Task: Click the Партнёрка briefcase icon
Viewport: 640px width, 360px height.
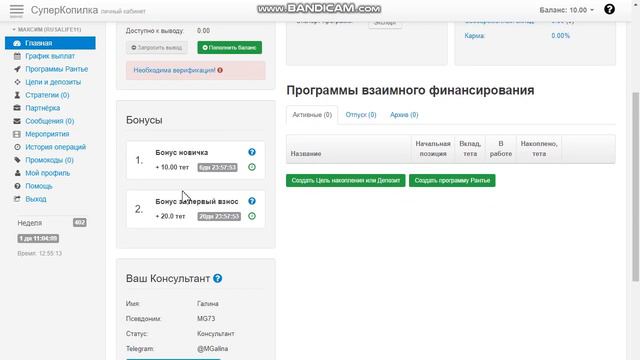Action: coord(17,108)
